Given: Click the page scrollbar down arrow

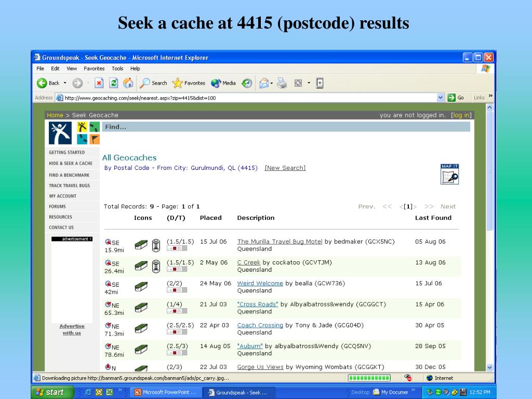Looking at the screenshot, I should click(x=489, y=367).
